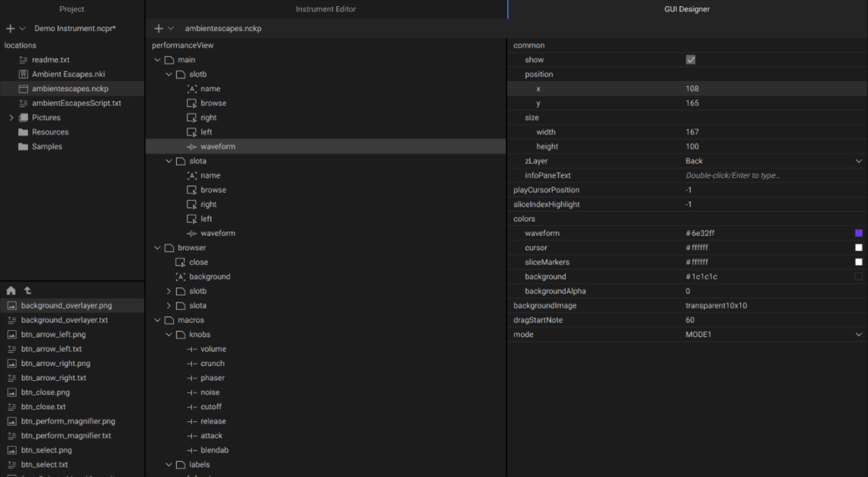Viewport: 868px width, 477px height.
Task: Click the plus icon beside Demo Instrument.ncpr
Action: [x=10, y=29]
